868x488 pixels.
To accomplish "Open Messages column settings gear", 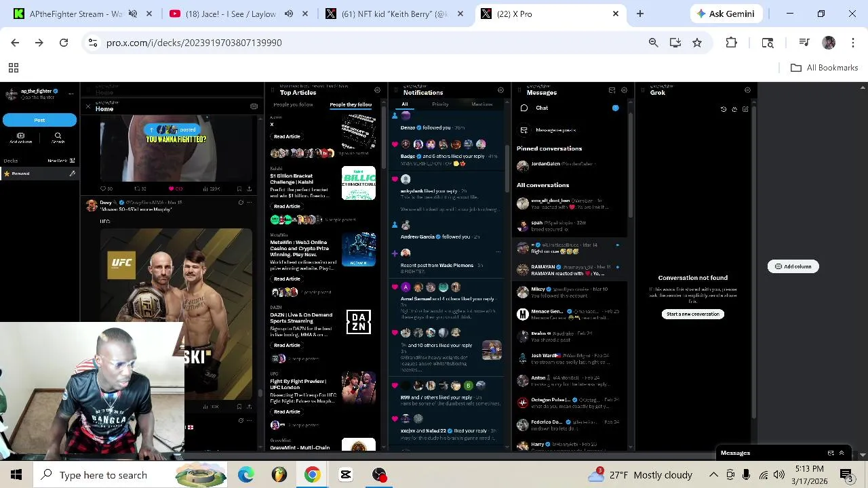I will tap(625, 90).
